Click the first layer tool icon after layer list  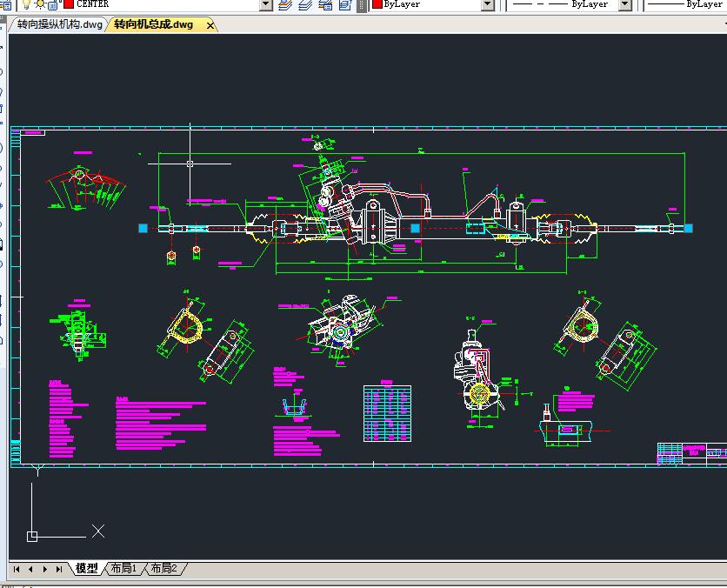[285, 4]
